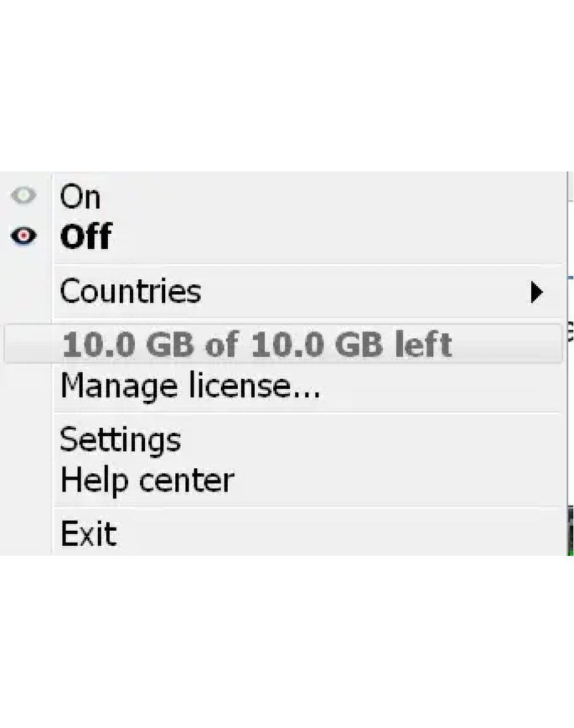
Task: Open the Settings entry
Action: point(120,439)
